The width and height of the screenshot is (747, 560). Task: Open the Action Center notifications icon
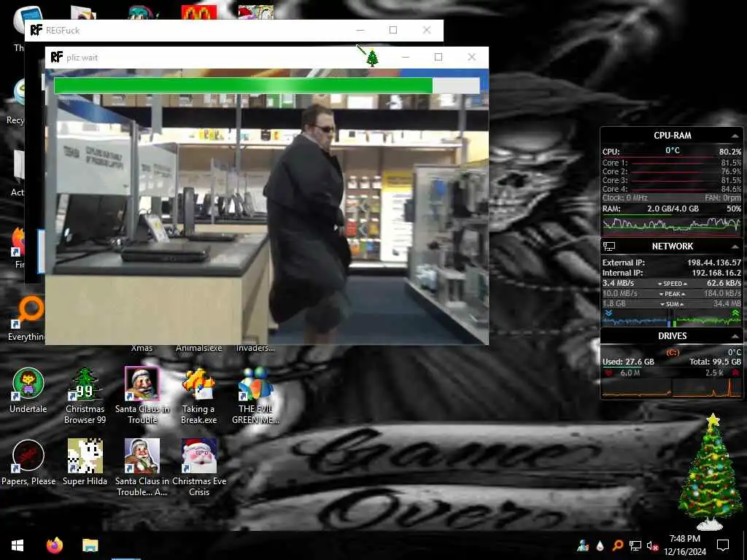point(723,545)
